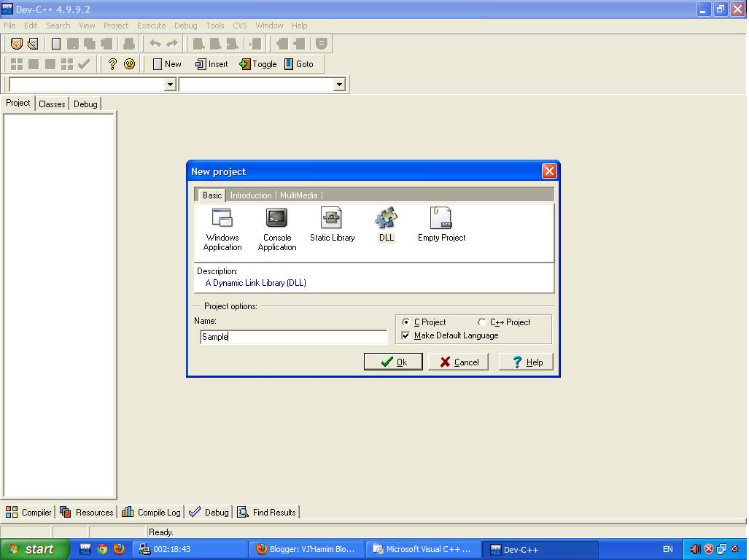749x560 pixels.
Task: Launch Chrome from the quick launch bar
Action: pos(102,549)
